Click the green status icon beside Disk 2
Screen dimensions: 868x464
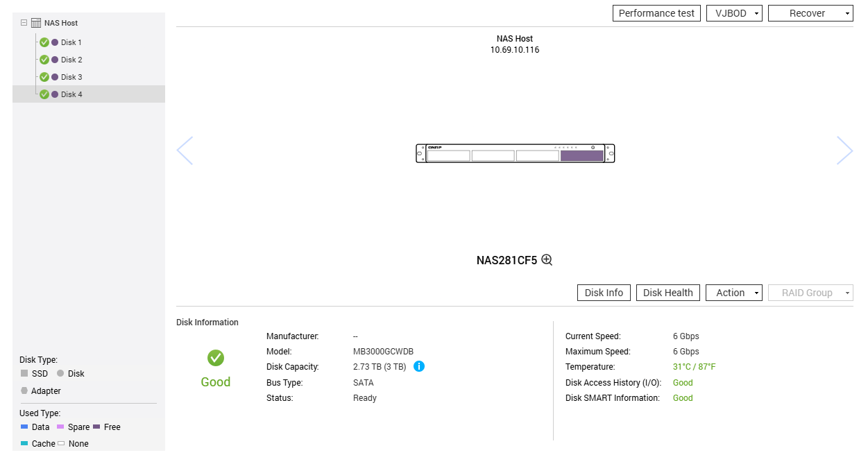(x=44, y=60)
